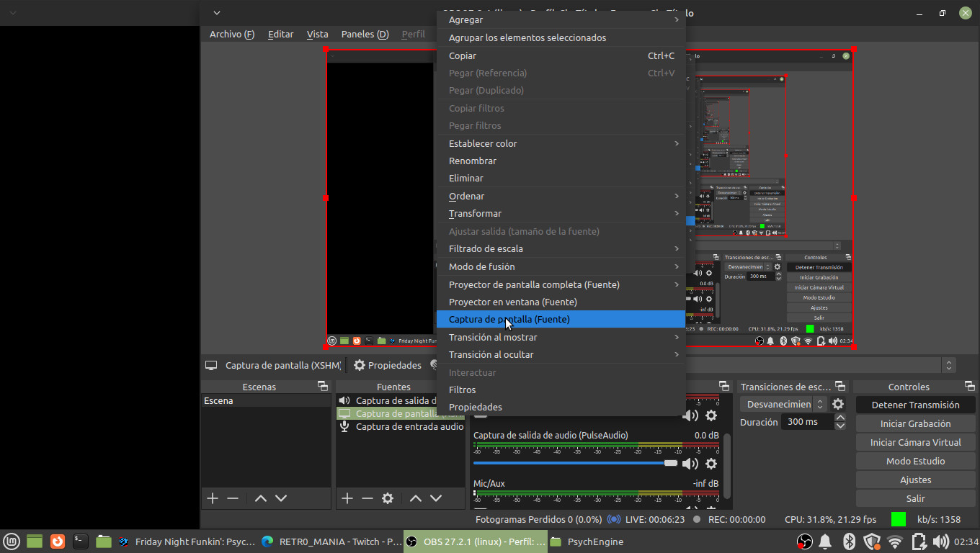This screenshot has width=980, height=553.
Task: Open the terminal from the taskbar
Action: pos(81,541)
